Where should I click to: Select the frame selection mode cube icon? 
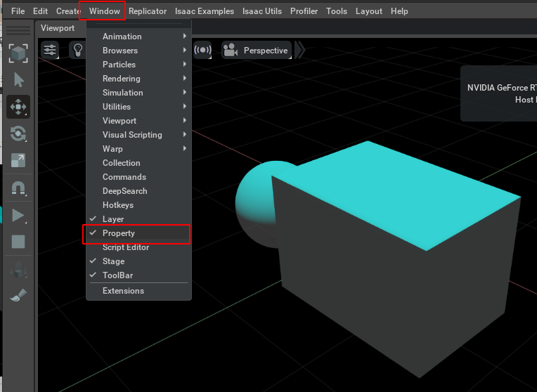[18, 53]
